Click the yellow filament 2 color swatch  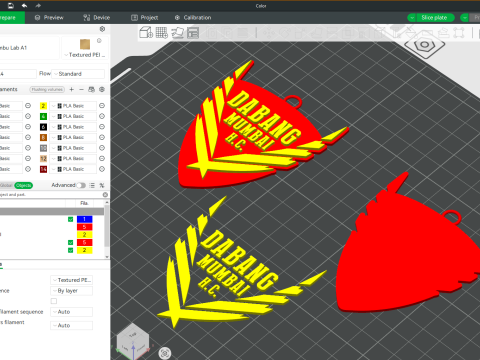43,106
